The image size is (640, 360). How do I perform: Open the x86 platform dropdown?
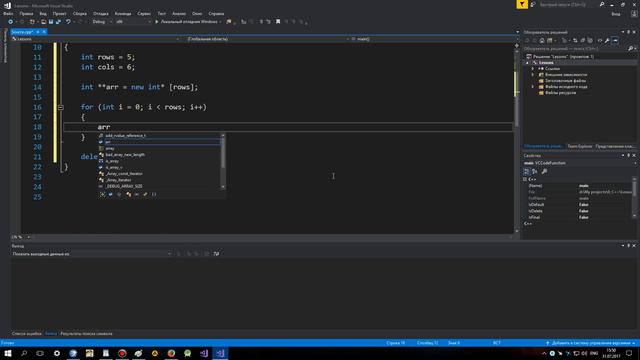133,22
